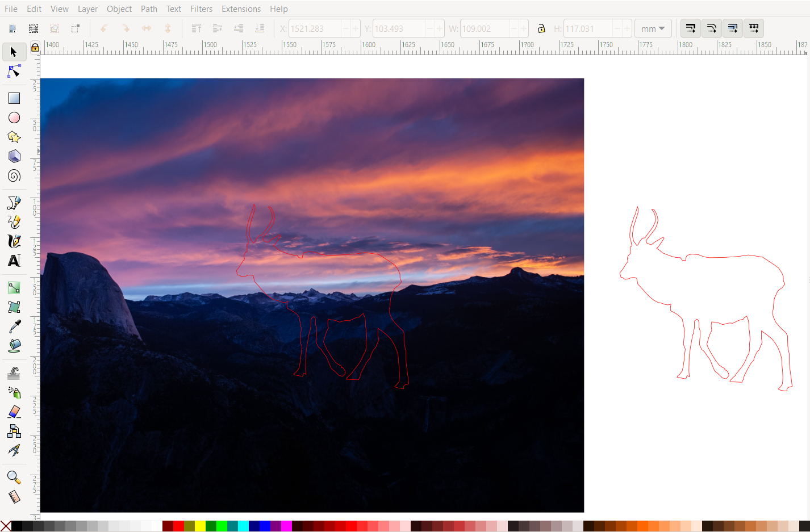
Task: Open the mm units dropdown
Action: tap(653, 28)
